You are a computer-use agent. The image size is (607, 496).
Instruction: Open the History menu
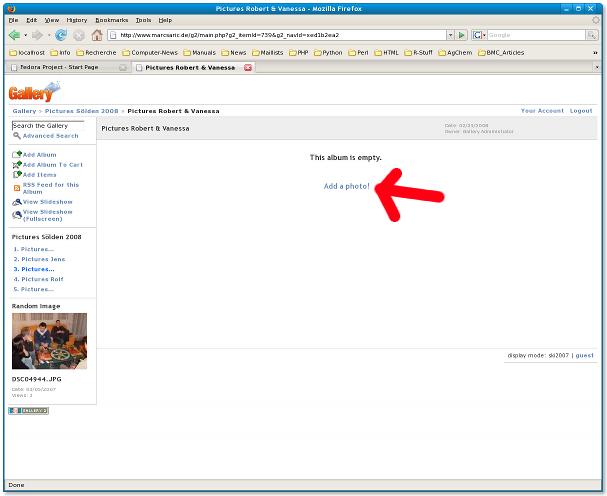(x=77, y=20)
